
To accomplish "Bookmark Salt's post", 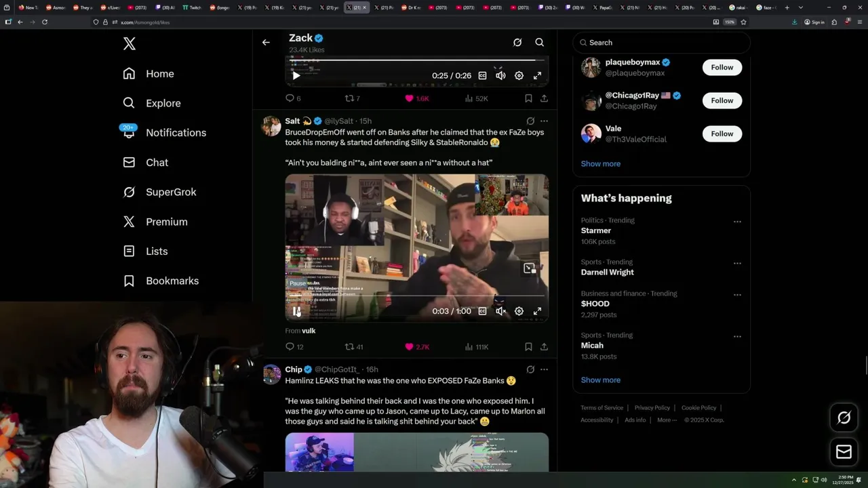I will [x=528, y=346].
